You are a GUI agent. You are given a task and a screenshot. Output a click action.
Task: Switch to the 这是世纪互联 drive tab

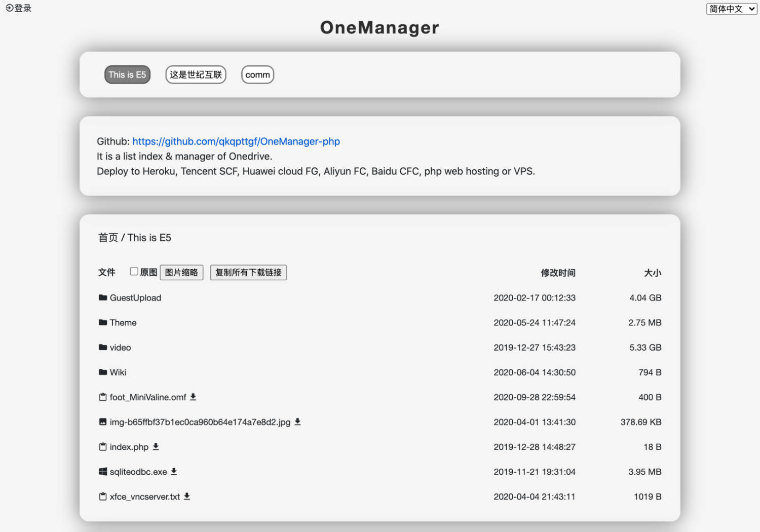(x=196, y=74)
